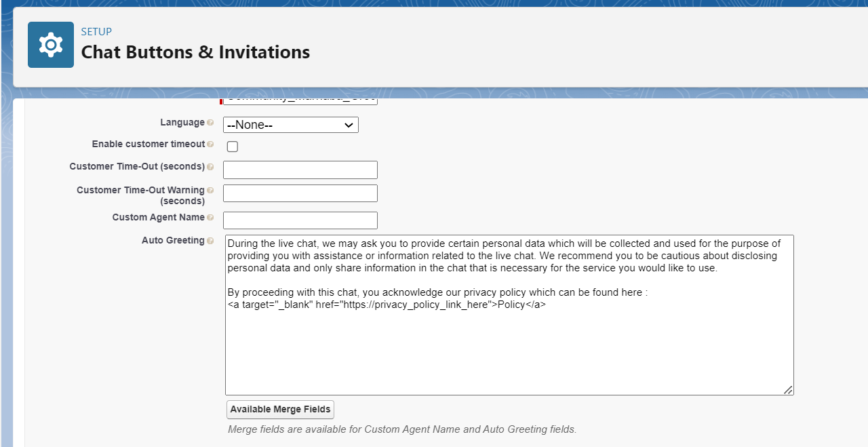Click the Custom Agent Name label
Image resolution: width=868 pixels, height=447 pixels.
[159, 218]
